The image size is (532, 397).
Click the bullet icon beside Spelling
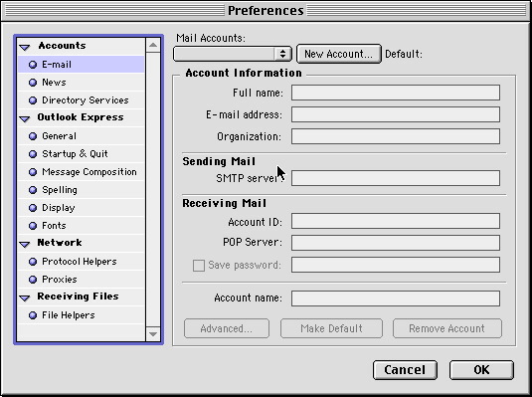click(33, 190)
